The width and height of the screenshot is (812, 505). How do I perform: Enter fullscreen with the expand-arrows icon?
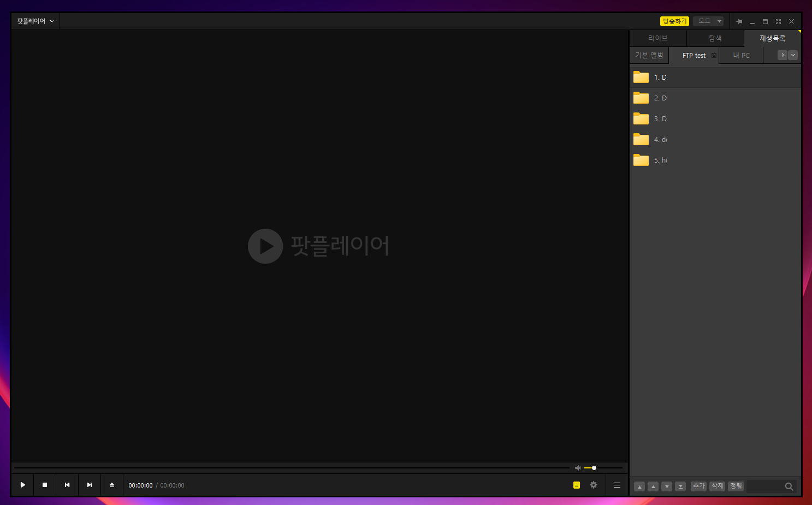click(x=778, y=21)
